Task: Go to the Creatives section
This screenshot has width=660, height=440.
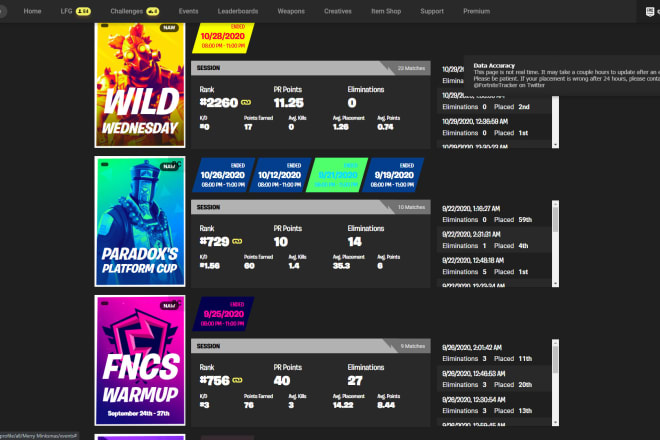Action: pyautogui.click(x=338, y=11)
